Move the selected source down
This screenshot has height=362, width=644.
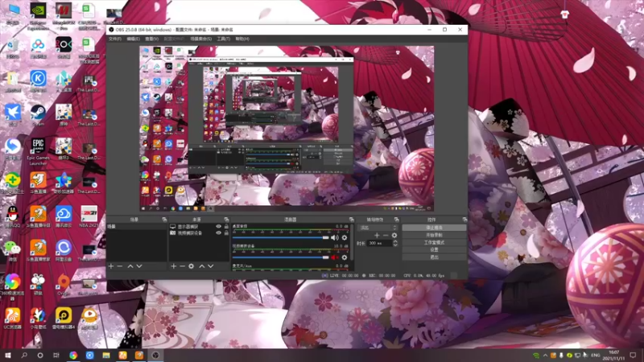211,266
